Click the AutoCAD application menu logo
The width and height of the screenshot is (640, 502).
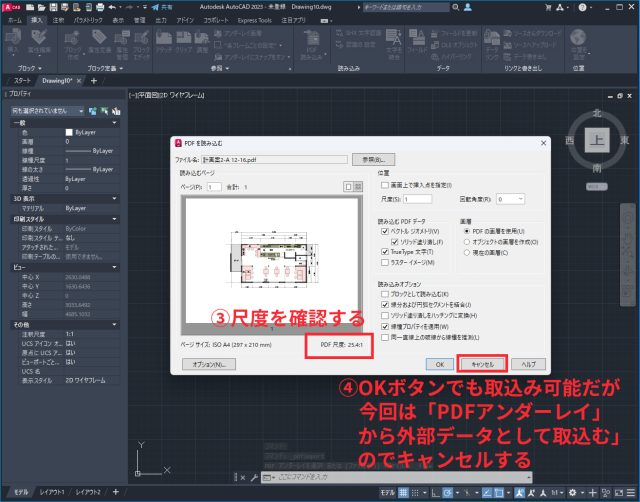tap(12, 6)
